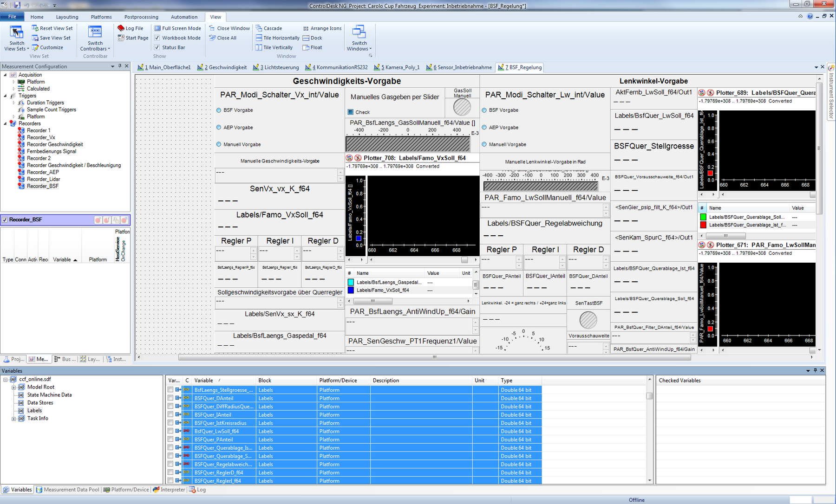
Task: Click the blue Famo_VxSoll_f64 color swatch
Action: pyautogui.click(x=351, y=290)
